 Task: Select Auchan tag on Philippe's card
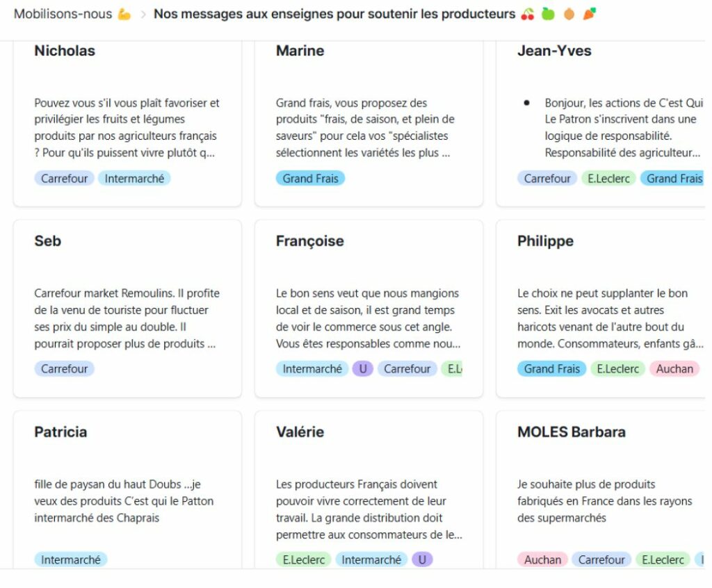pyautogui.click(x=674, y=369)
